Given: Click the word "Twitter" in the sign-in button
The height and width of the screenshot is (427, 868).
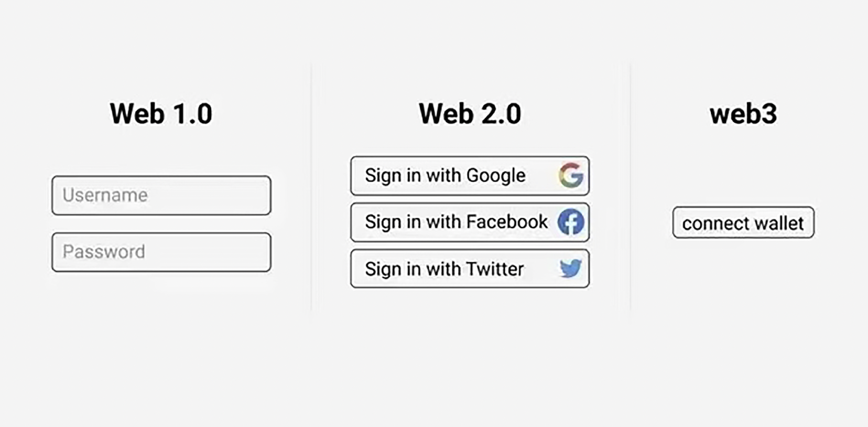Looking at the screenshot, I should (495, 269).
